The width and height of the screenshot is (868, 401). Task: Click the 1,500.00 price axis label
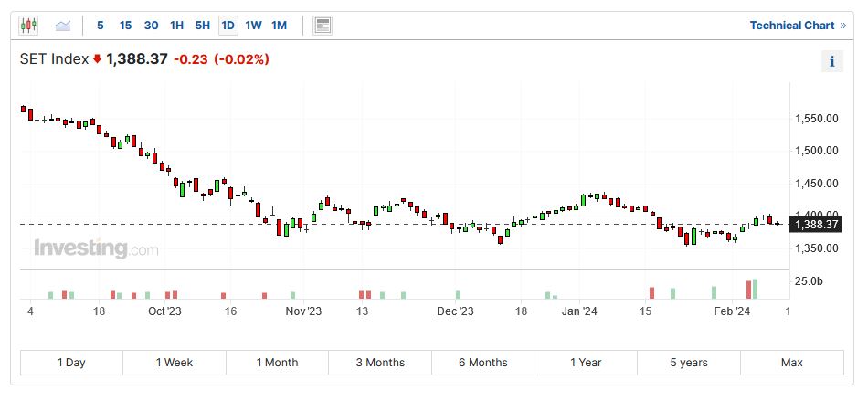pyautogui.click(x=816, y=151)
